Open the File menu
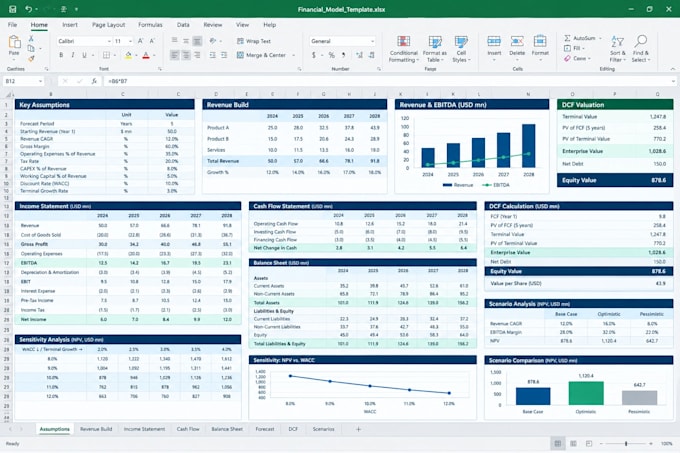 click(x=12, y=25)
